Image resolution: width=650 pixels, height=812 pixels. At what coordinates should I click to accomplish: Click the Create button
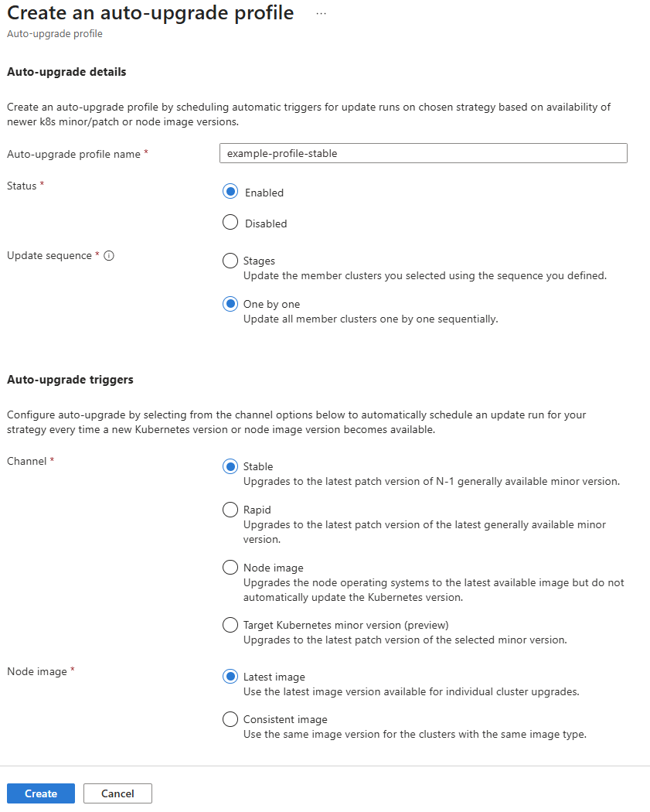coord(41,793)
